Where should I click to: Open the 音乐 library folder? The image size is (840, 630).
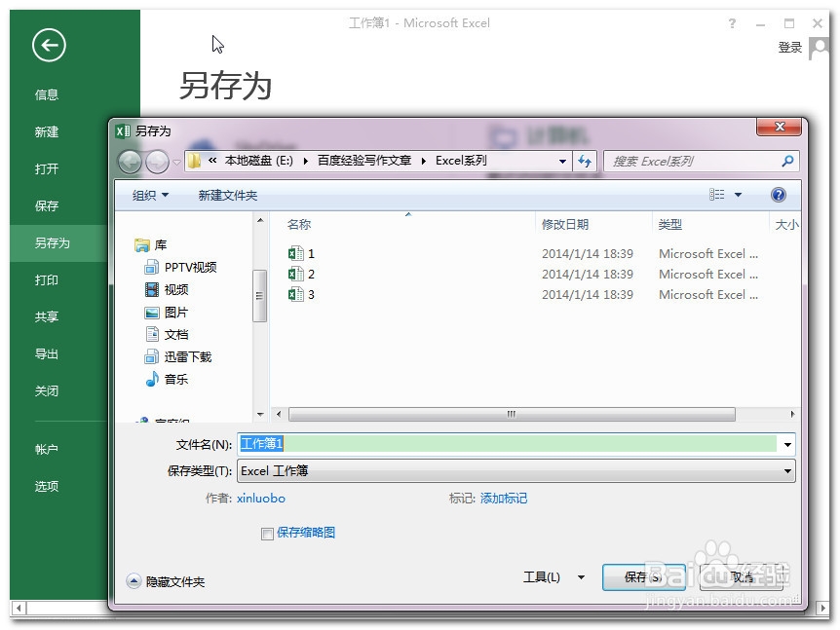coord(175,379)
